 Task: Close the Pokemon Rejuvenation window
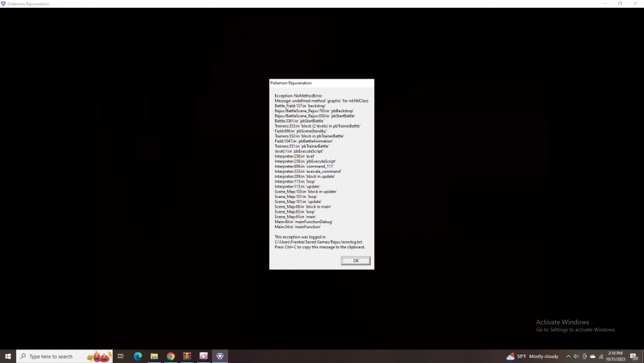point(635,4)
